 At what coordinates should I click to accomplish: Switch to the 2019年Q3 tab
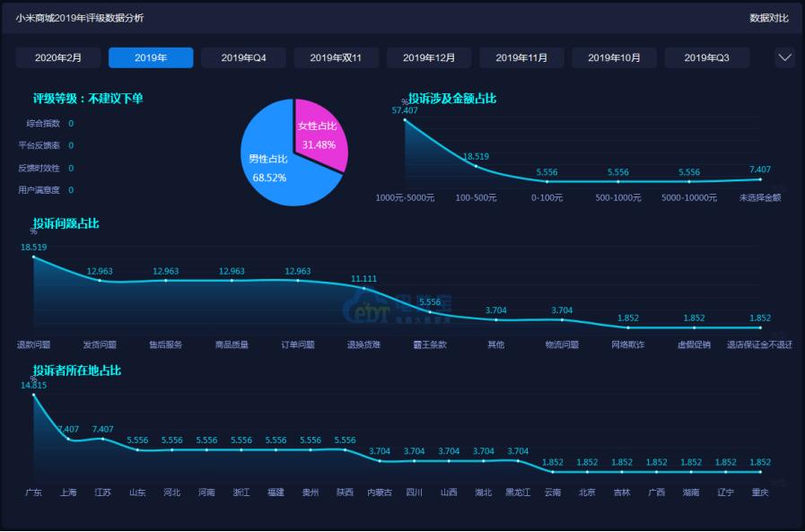tap(706, 57)
